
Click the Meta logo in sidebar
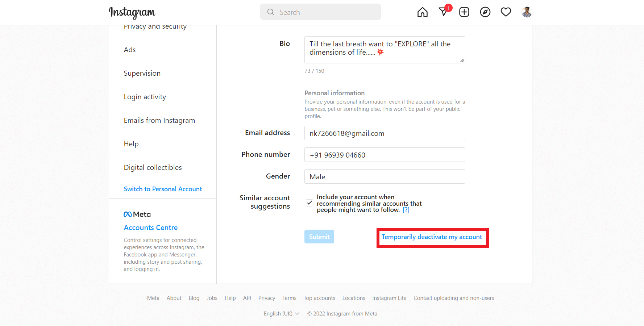click(137, 214)
